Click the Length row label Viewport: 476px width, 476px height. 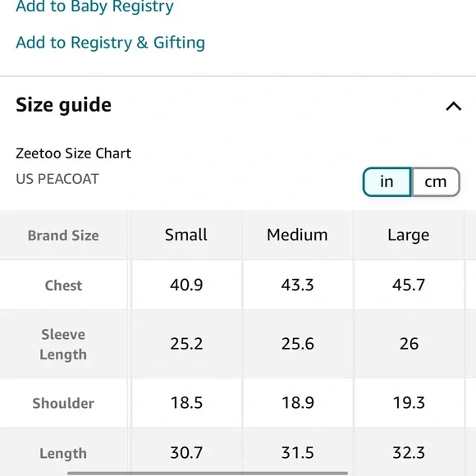coord(63,453)
